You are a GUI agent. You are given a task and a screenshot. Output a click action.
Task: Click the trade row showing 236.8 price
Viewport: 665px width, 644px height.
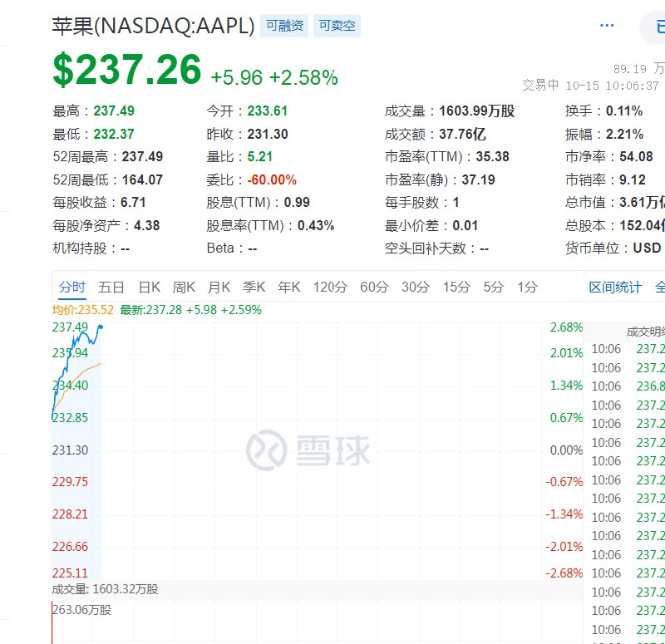coord(628,386)
